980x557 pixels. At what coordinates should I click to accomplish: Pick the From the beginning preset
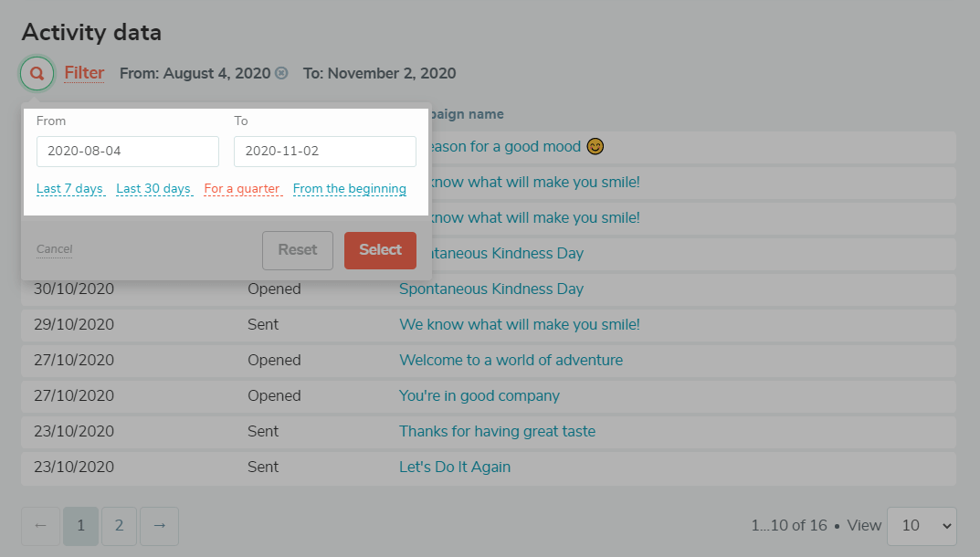(x=350, y=189)
